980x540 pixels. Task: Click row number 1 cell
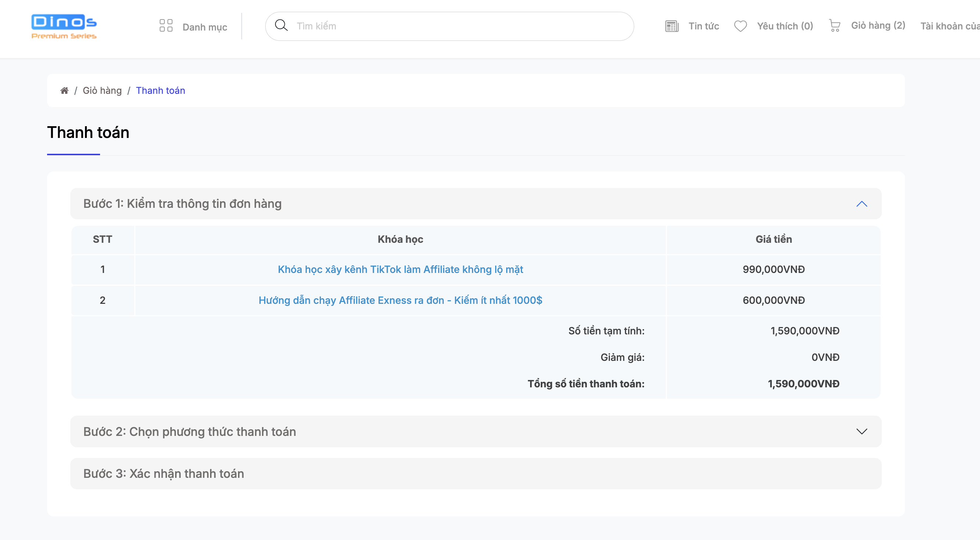click(x=102, y=270)
